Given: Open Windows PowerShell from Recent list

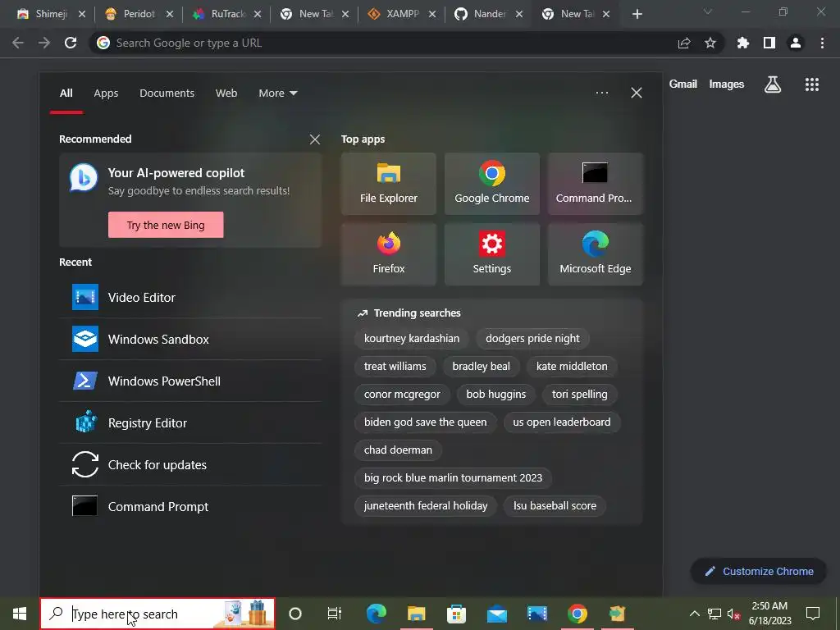Looking at the screenshot, I should click(190, 381).
